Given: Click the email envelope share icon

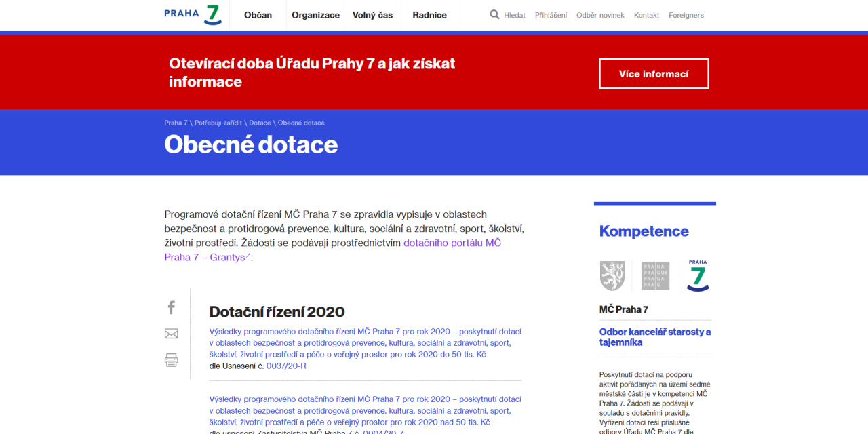Looking at the screenshot, I should pos(172,334).
